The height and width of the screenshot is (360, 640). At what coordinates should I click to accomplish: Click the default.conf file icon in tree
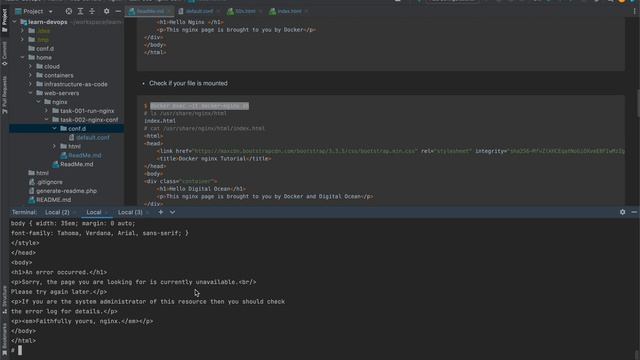point(71,138)
